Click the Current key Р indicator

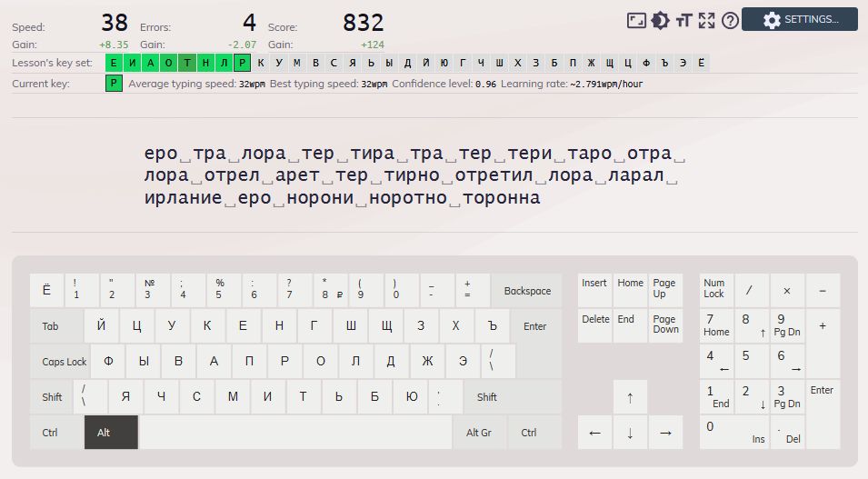tap(114, 84)
